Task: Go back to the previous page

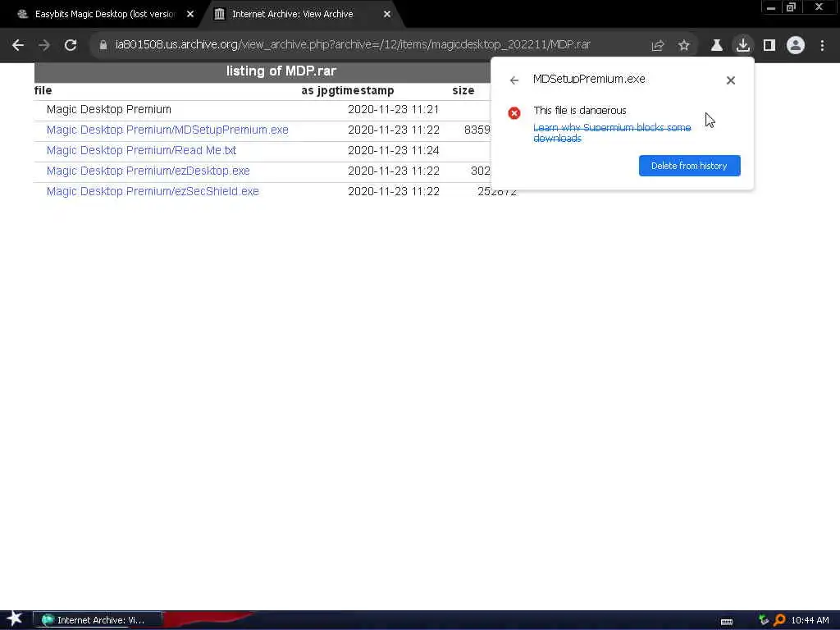Action: [x=18, y=45]
